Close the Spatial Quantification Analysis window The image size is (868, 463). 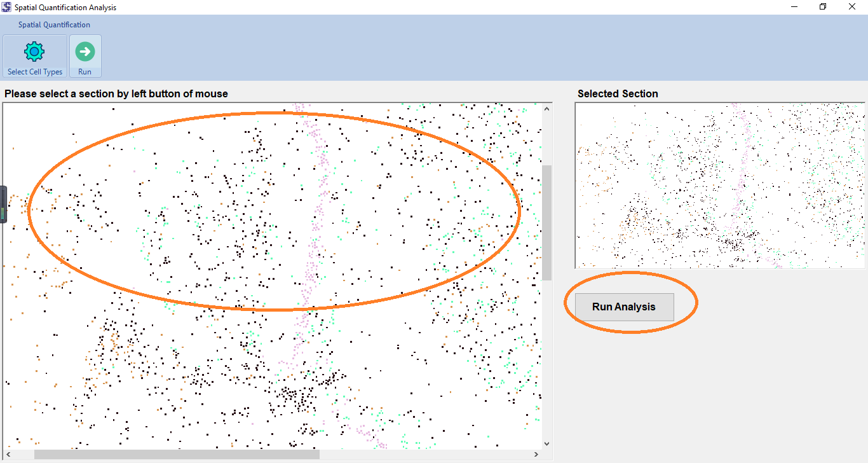click(852, 7)
